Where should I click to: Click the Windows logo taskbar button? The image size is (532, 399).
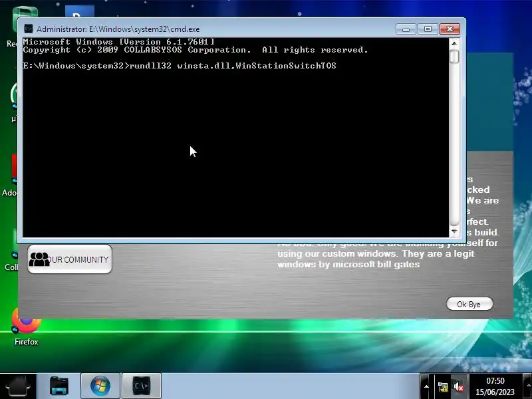100,386
